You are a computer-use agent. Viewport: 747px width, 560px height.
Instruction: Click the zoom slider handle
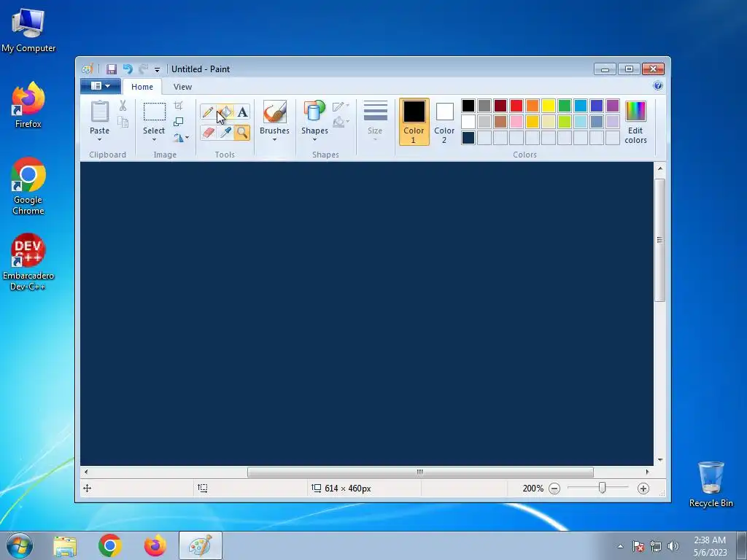click(x=602, y=488)
